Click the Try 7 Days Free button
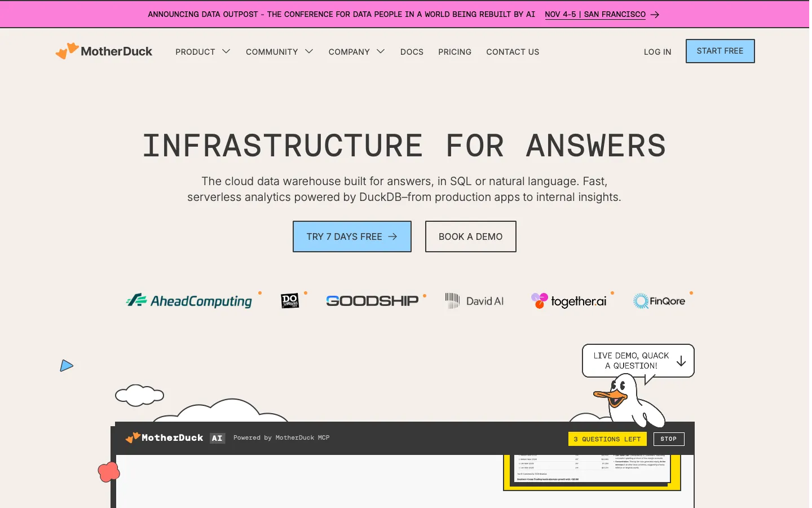This screenshot has width=812, height=508. pos(352,237)
